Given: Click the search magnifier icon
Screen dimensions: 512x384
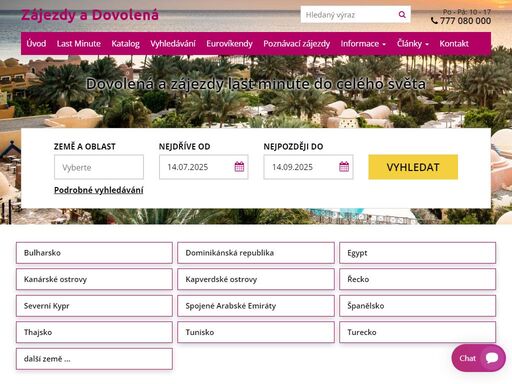Looking at the screenshot, I should (x=402, y=14).
